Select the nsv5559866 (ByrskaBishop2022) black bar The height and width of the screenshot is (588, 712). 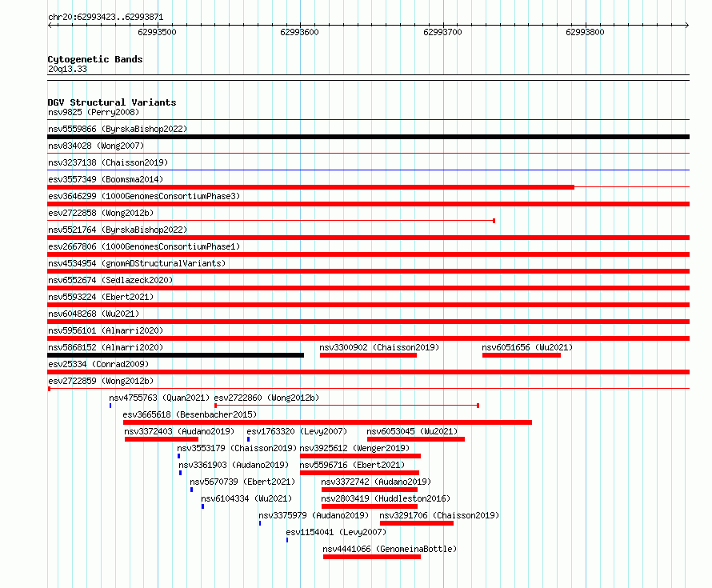[x=368, y=137]
